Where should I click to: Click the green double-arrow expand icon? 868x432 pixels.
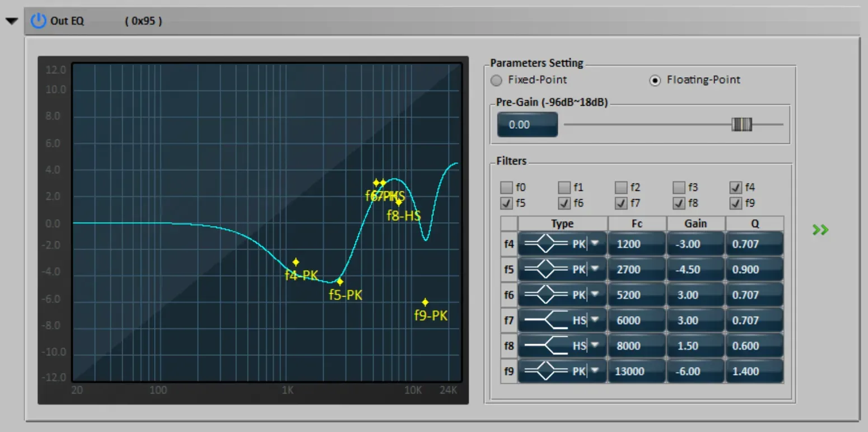coord(820,230)
